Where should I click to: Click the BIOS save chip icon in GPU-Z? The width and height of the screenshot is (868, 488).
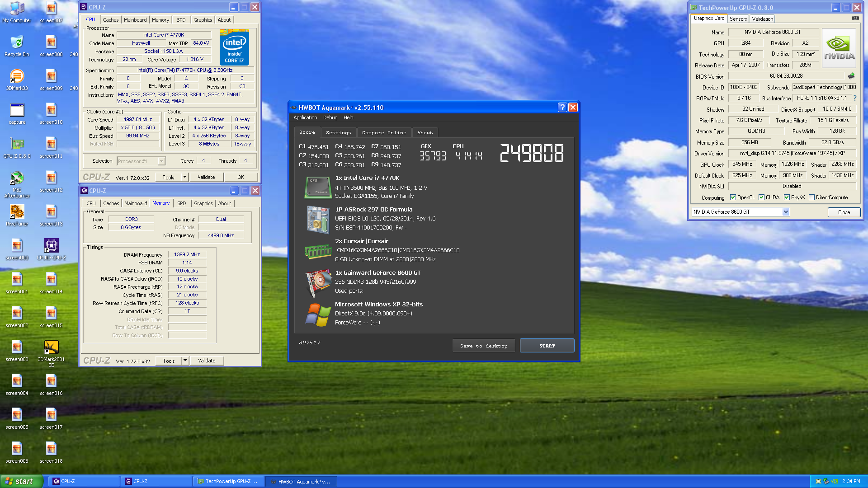click(851, 76)
